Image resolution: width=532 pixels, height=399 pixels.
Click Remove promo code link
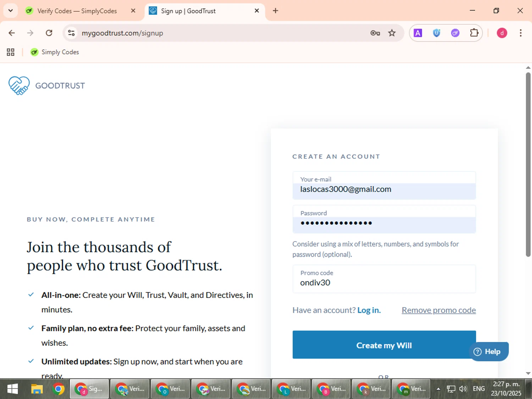(439, 310)
